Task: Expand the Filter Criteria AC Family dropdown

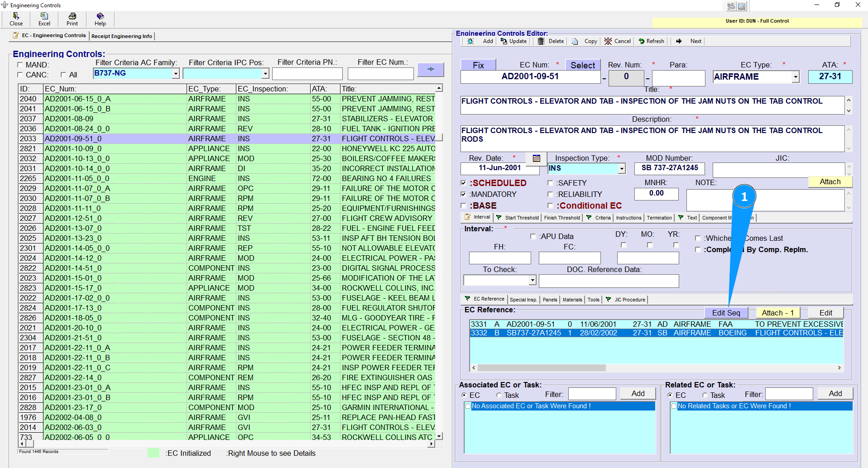Action: tap(176, 74)
